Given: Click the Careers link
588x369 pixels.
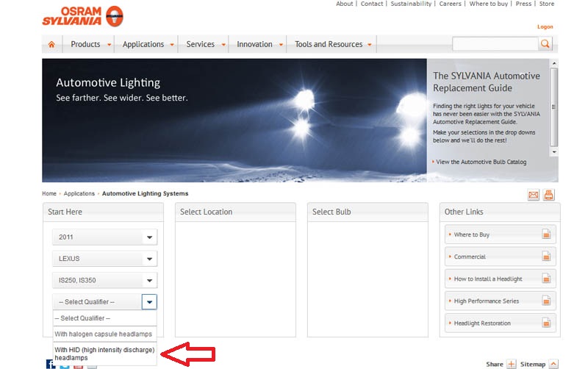Looking at the screenshot, I should 450,4.
